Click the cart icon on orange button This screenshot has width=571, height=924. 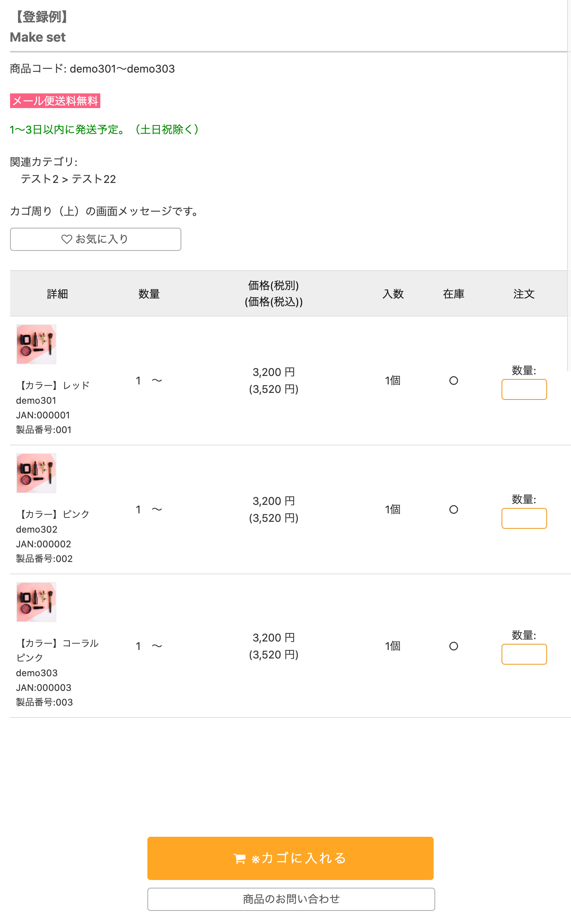240,859
